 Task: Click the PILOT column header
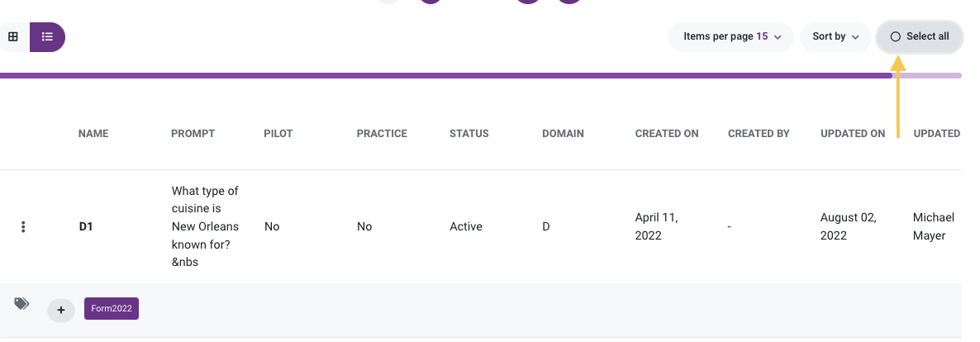pyautogui.click(x=278, y=134)
